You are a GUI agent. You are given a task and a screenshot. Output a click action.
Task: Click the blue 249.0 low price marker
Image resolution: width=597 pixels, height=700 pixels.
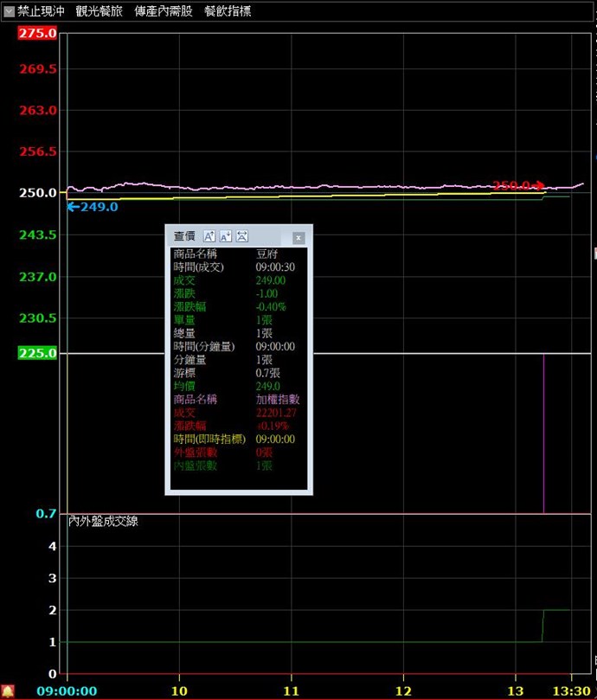[93, 207]
